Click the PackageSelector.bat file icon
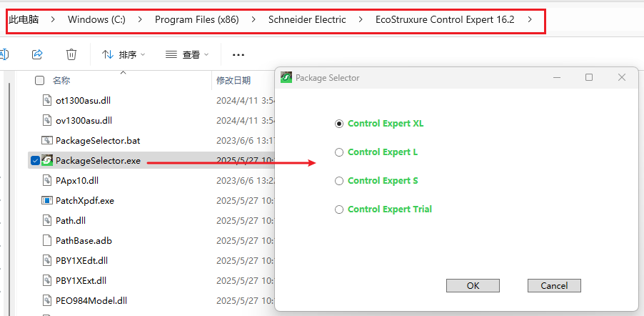This screenshot has width=644, height=316. [x=47, y=141]
